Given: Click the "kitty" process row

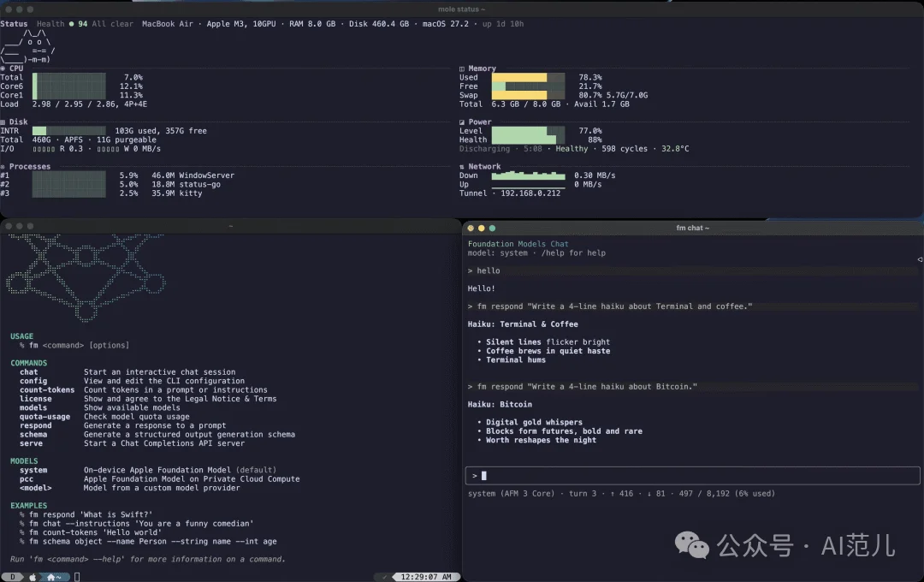Looking at the screenshot, I should 101,193.
